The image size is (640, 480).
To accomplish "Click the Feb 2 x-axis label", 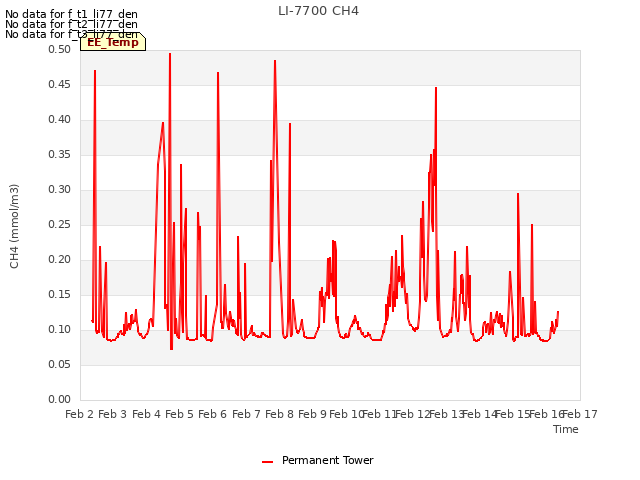I will (x=80, y=414).
